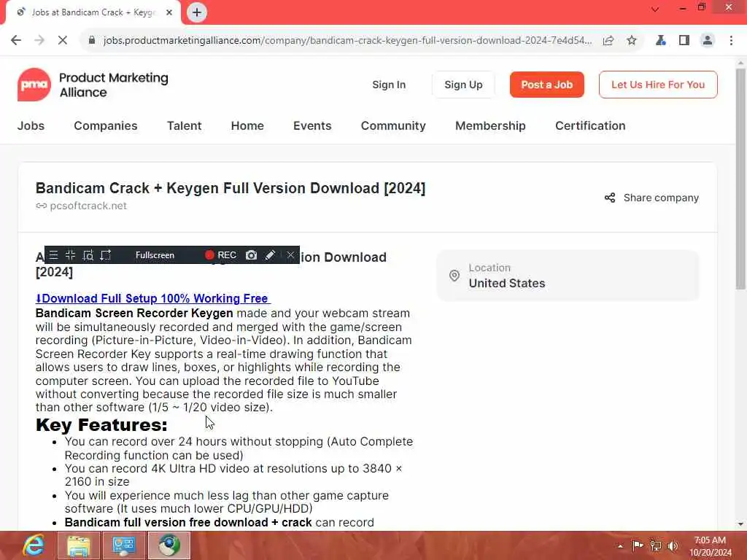Image resolution: width=747 pixels, height=560 pixels.
Task: Open a new tab with plus button
Action: click(197, 13)
